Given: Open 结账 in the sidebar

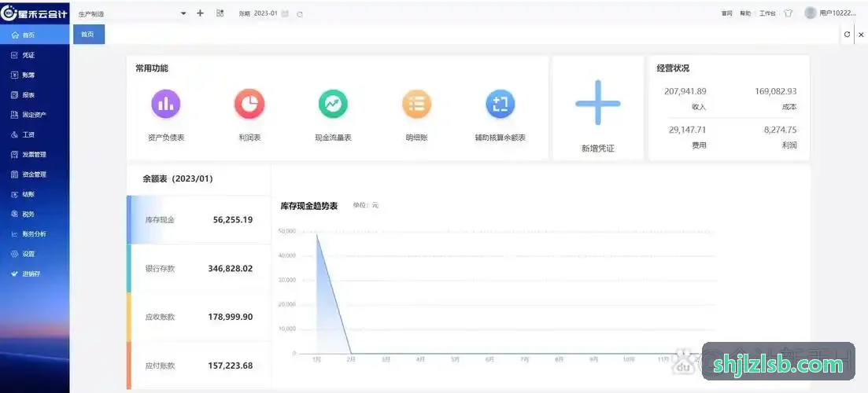Looking at the screenshot, I should point(35,195).
